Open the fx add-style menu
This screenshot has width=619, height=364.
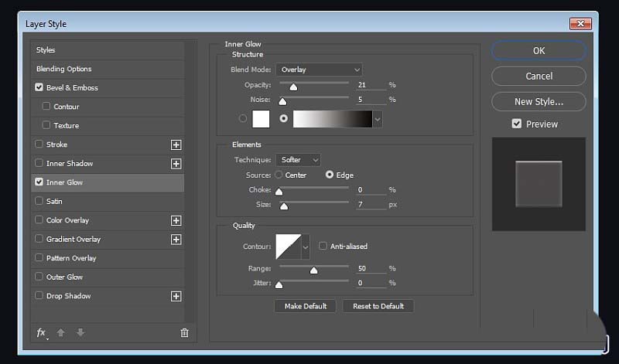tap(42, 333)
